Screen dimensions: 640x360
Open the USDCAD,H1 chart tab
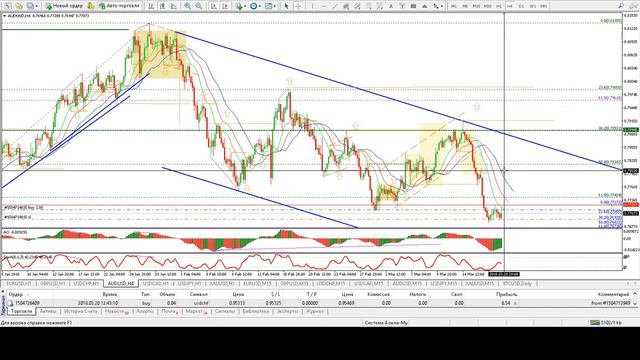tap(156, 283)
